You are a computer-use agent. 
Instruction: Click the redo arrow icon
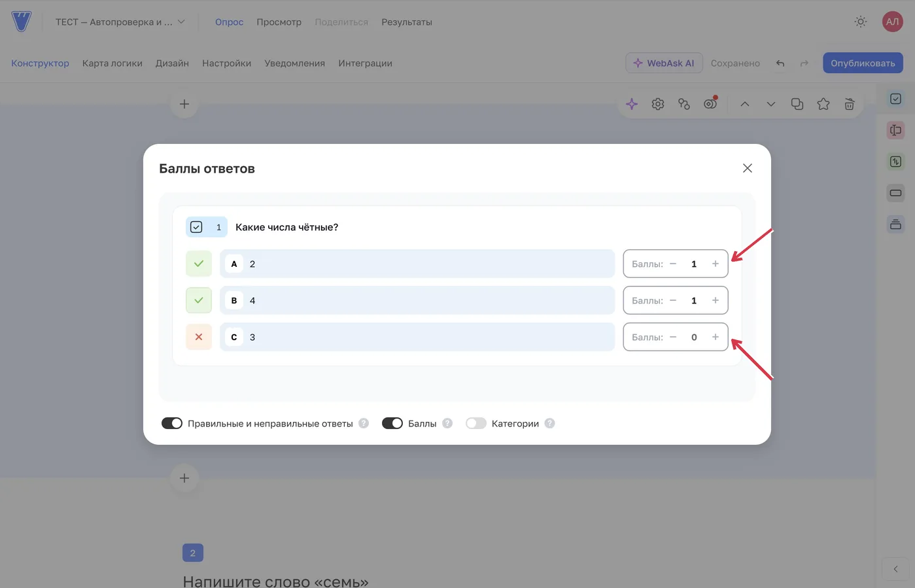pos(804,63)
